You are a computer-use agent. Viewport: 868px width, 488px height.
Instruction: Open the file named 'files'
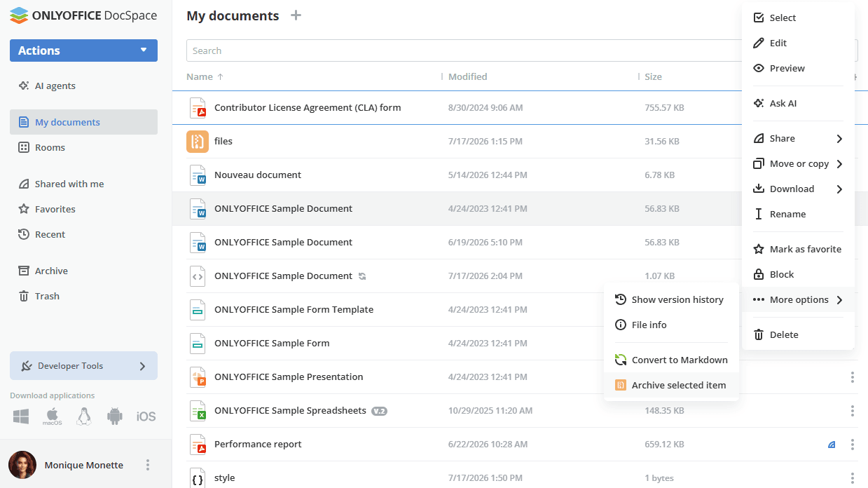(x=223, y=142)
